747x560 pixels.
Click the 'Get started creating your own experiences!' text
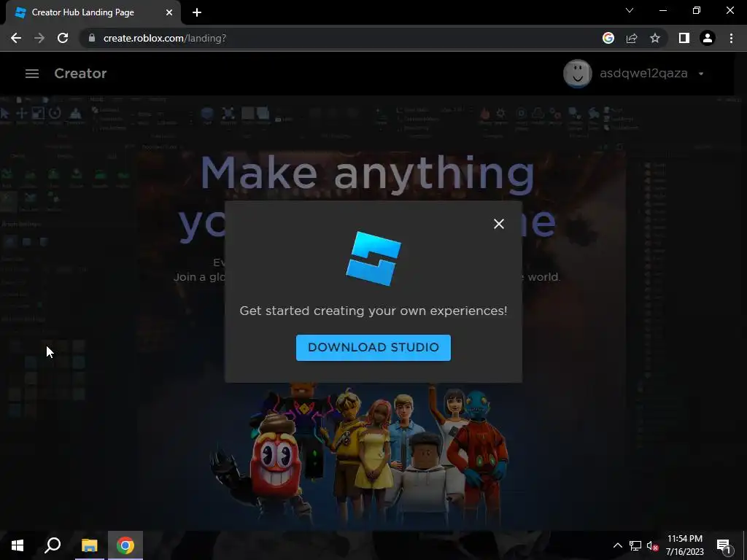pos(373,311)
